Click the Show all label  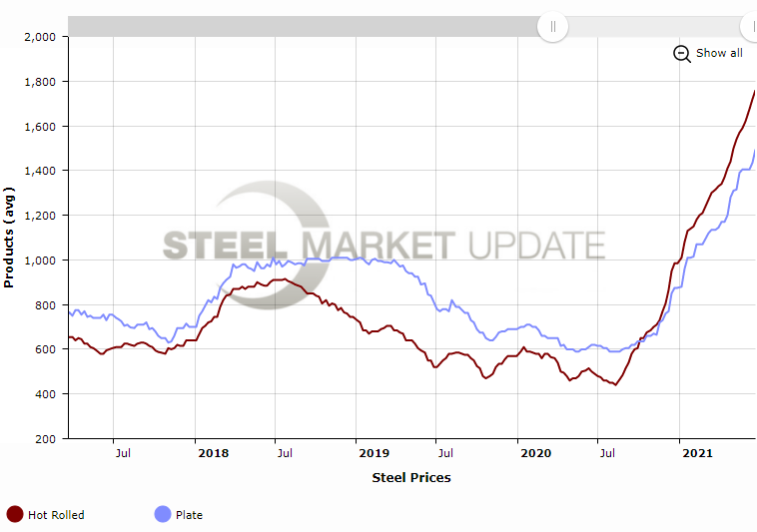pyautogui.click(x=719, y=53)
